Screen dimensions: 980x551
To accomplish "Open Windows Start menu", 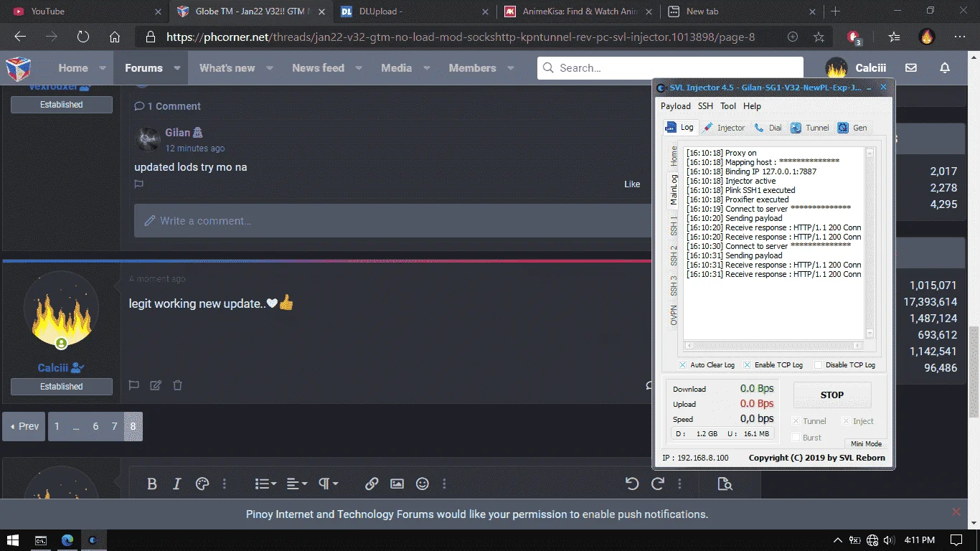I will 13,540.
